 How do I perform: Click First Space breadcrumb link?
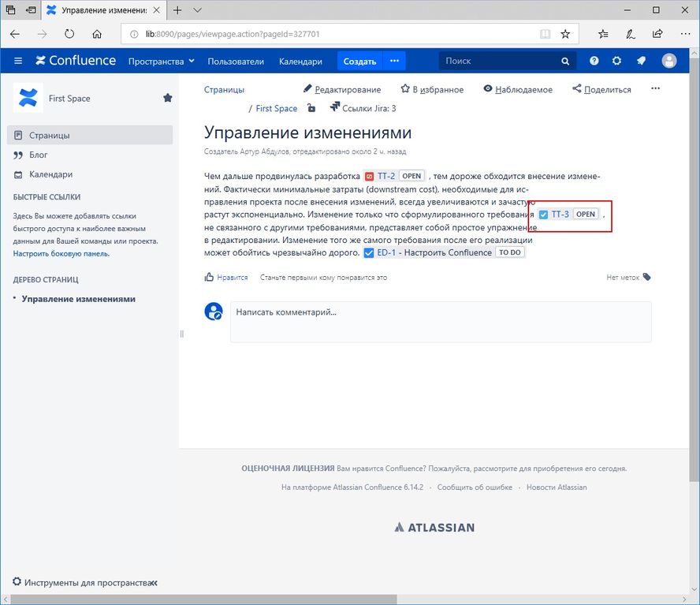277,108
